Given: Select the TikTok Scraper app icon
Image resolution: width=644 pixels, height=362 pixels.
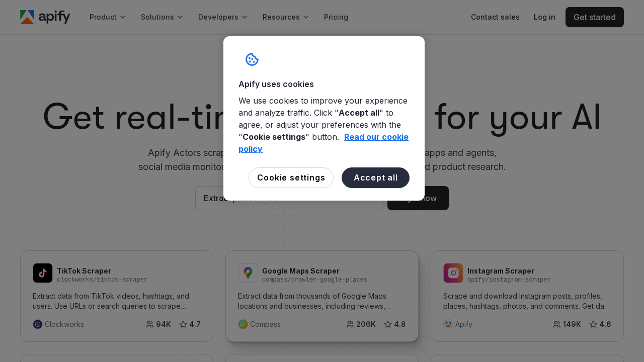Looking at the screenshot, I should pyautogui.click(x=43, y=273).
